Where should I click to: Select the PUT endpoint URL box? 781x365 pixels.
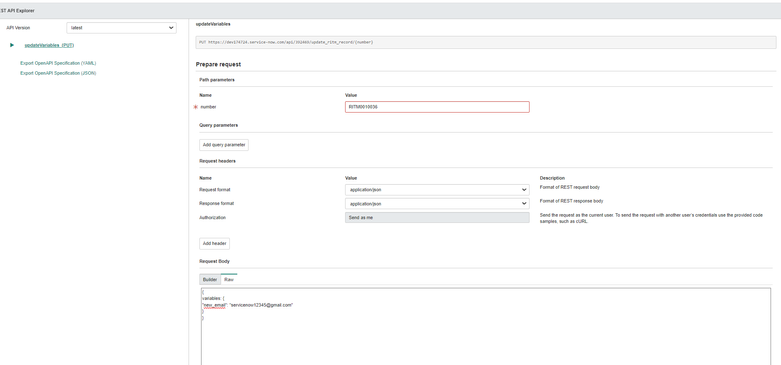486,42
